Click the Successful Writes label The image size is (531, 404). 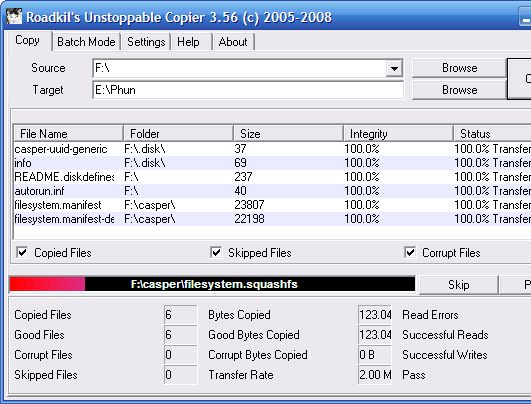445,355
